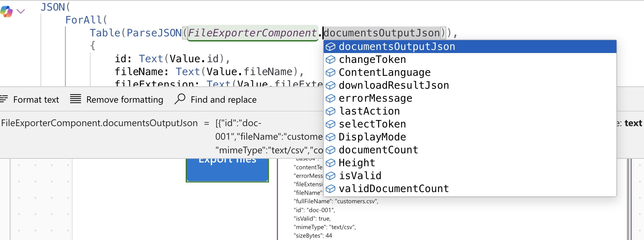Viewport: 644px width, 240px height.
Task: Click the cube icon beside DisplayMode
Action: click(x=331, y=137)
